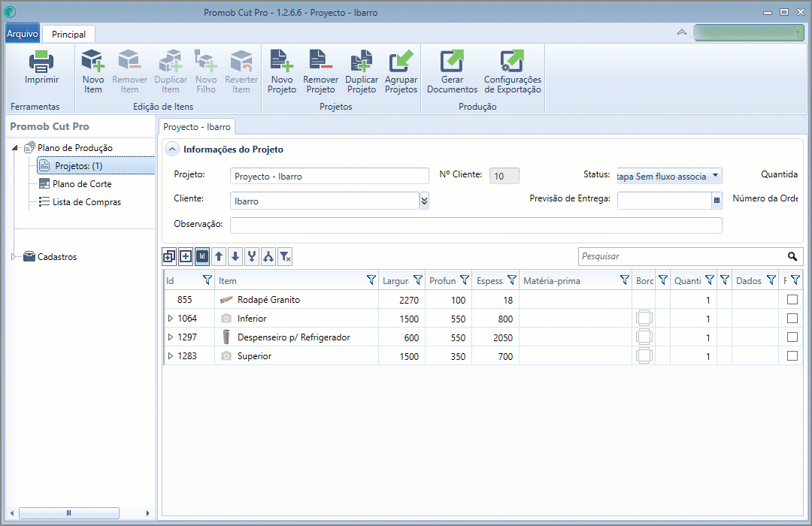Expand item 1064 Inferior
Viewport: 812px width, 526px height.
pyautogui.click(x=171, y=319)
